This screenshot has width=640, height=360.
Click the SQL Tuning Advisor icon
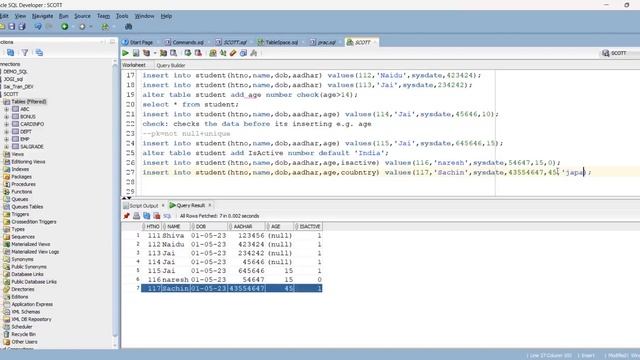173,53
